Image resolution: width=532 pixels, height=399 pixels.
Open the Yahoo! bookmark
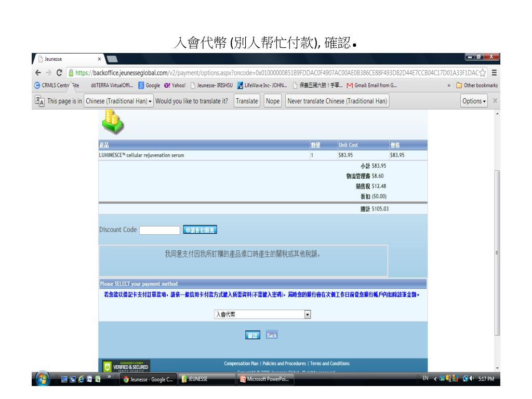coord(175,86)
